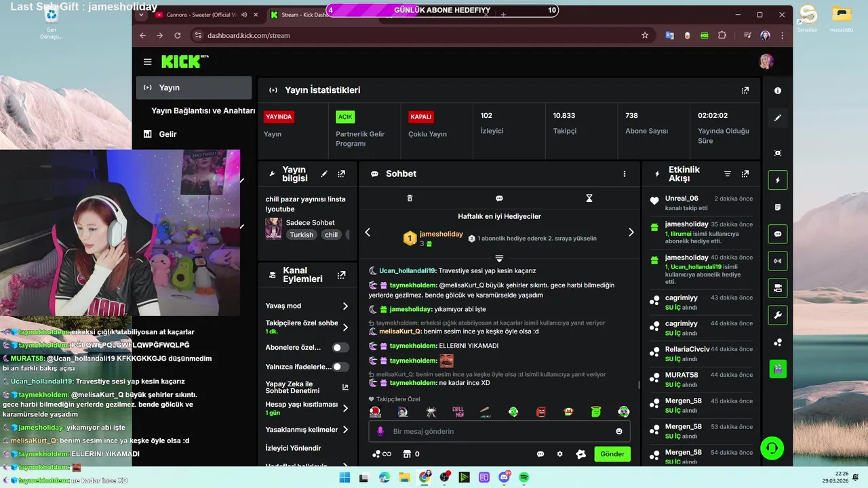The height and width of the screenshot is (488, 868).
Task: Open the emoji picker in message box
Action: pos(619,431)
